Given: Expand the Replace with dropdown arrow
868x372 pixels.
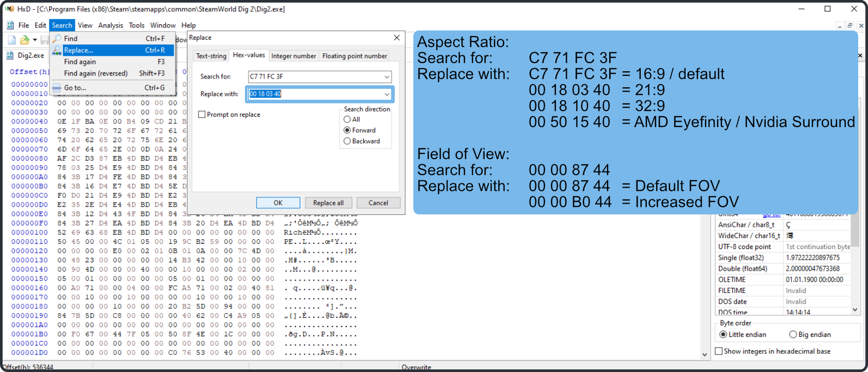Looking at the screenshot, I should pyautogui.click(x=386, y=94).
